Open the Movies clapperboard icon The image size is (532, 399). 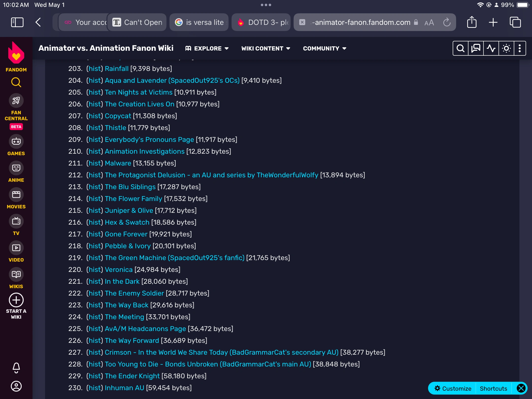pos(16,195)
